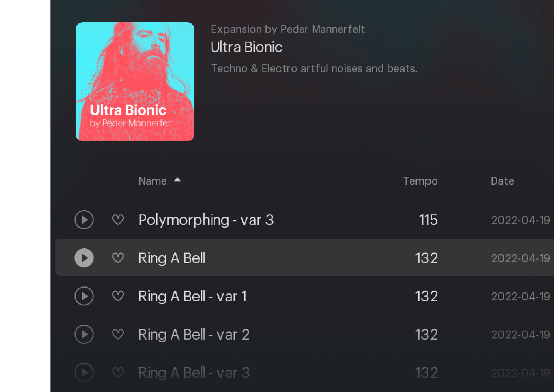
Task: Click the Expansion by Peder Mannerfelt text
Action: (288, 29)
